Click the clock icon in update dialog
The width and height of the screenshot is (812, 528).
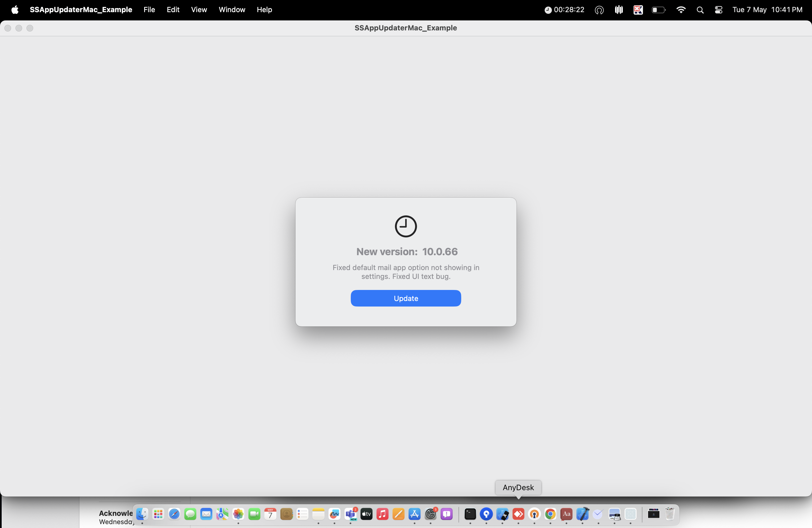tap(406, 226)
